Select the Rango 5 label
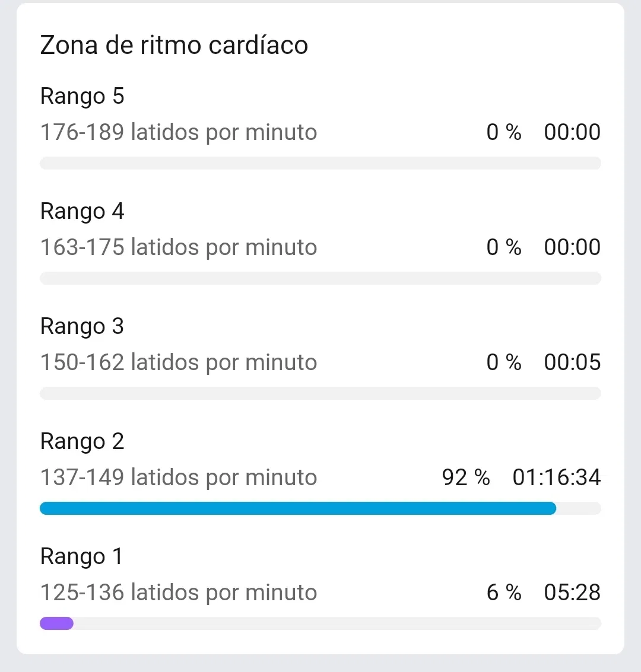 [x=82, y=96]
